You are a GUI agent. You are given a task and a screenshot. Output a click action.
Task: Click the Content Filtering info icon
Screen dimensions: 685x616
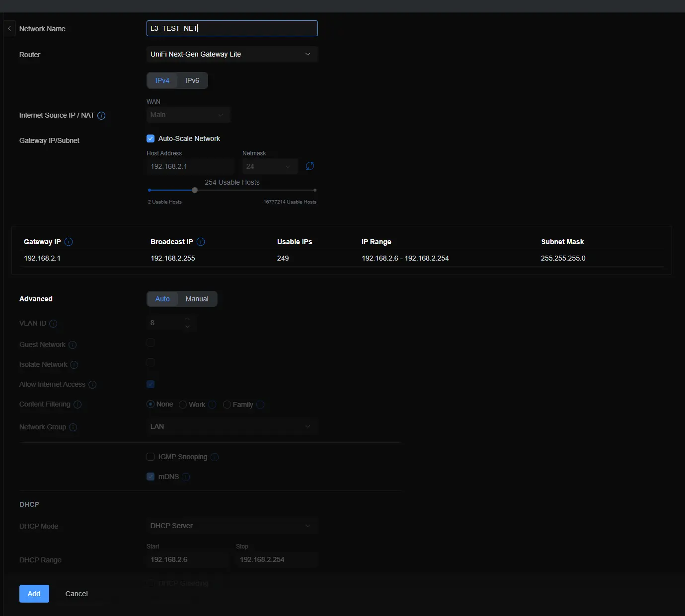click(77, 405)
